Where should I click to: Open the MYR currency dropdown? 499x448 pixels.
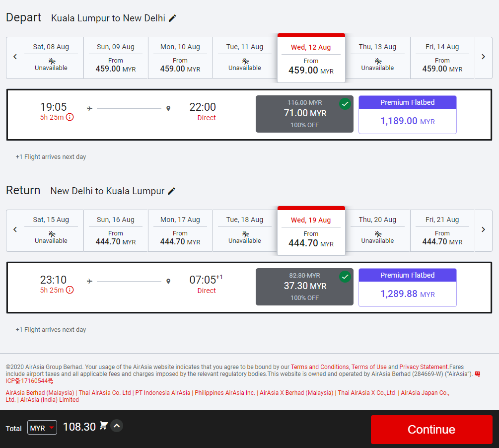tap(42, 428)
